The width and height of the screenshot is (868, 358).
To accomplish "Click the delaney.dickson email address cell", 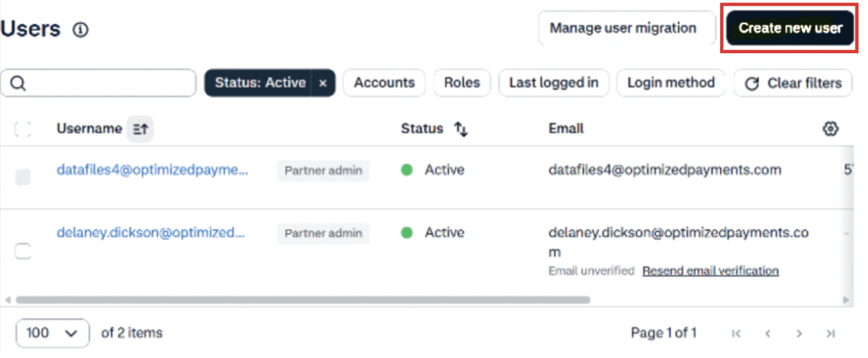I will 679,242.
